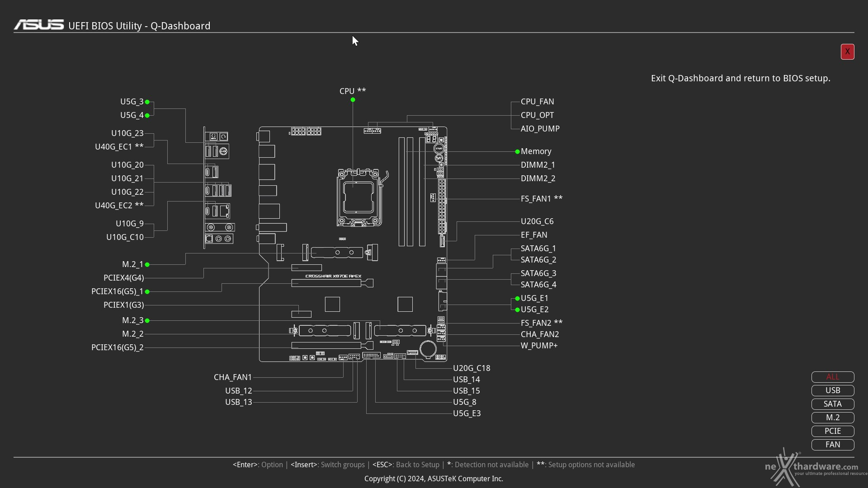Image resolution: width=868 pixels, height=488 pixels.
Task: Select the DIMM2_2 slot label
Action: [538, 178]
